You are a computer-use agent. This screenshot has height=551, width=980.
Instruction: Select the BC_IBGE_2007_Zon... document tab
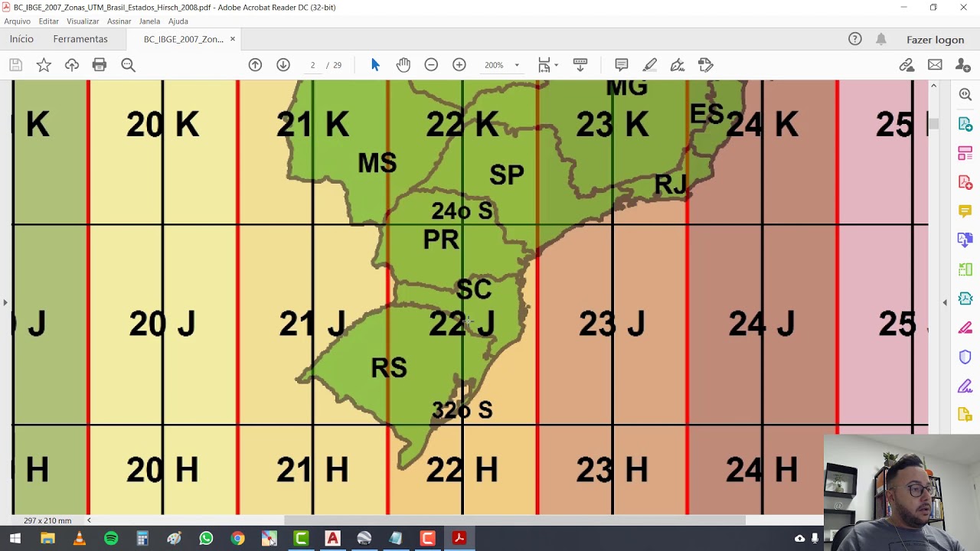tap(184, 39)
